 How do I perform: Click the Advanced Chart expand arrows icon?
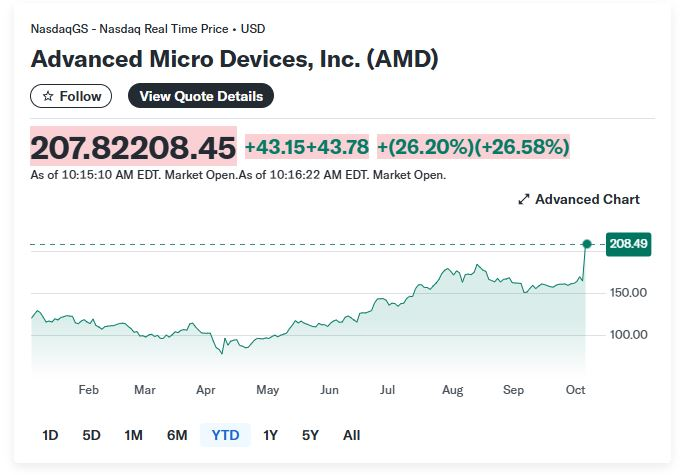[523, 199]
